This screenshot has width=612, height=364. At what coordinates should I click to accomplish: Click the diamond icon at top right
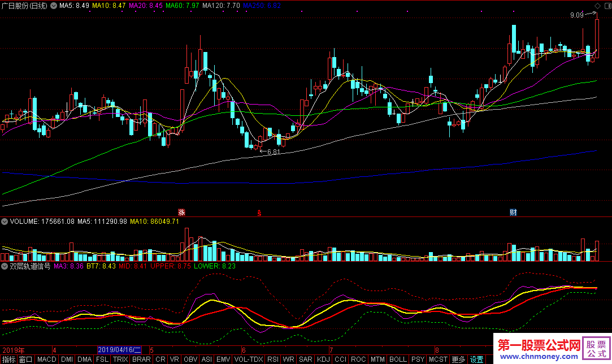[597, 6]
